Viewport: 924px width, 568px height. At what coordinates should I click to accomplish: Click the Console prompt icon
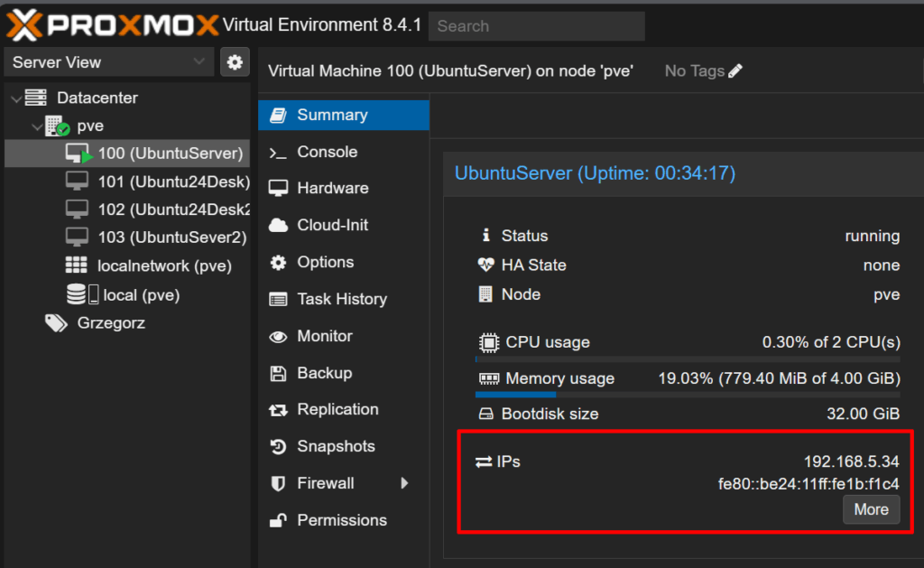pos(278,154)
